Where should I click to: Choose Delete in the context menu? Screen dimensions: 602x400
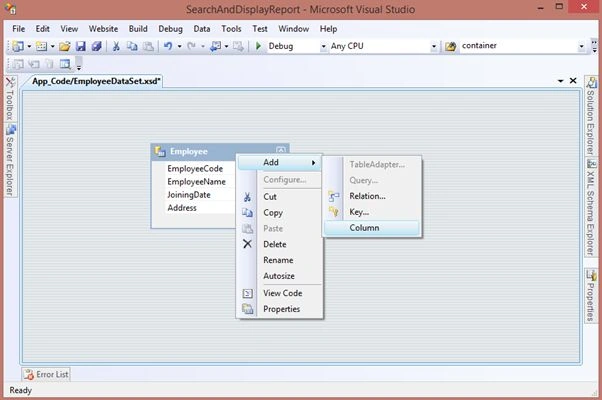279,244
